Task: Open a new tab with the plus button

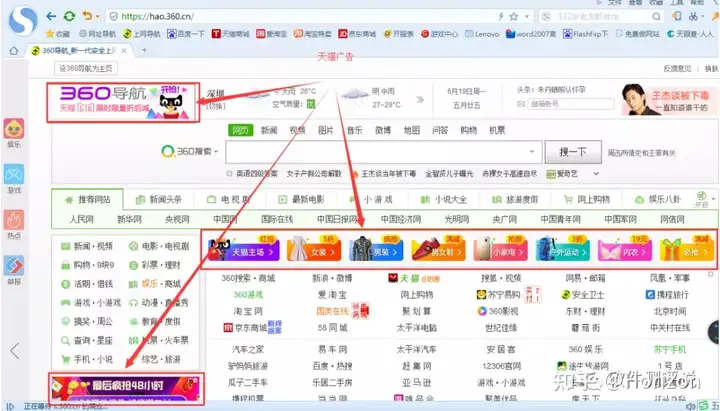Action: coord(144,50)
